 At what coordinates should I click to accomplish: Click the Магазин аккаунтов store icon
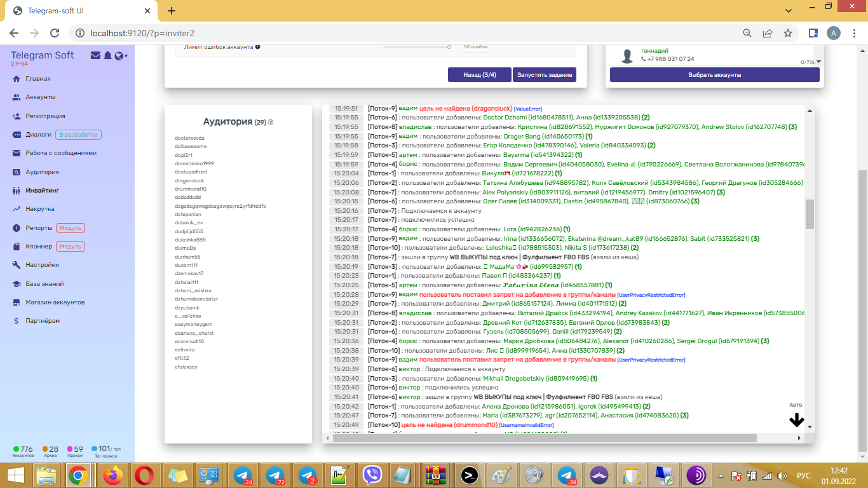coord(17,302)
